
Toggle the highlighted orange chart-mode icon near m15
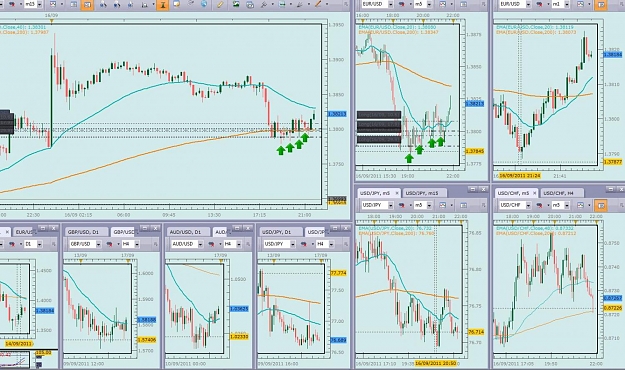click(x=87, y=5)
